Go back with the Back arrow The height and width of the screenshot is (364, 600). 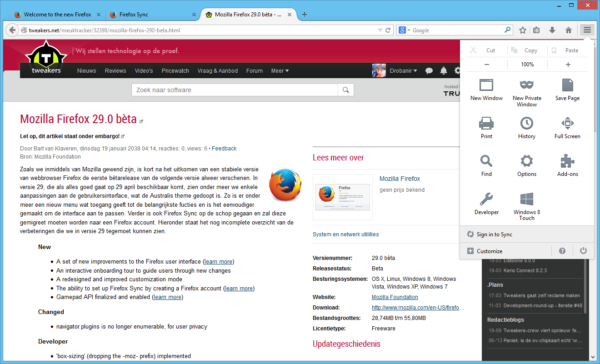[x=12, y=30]
